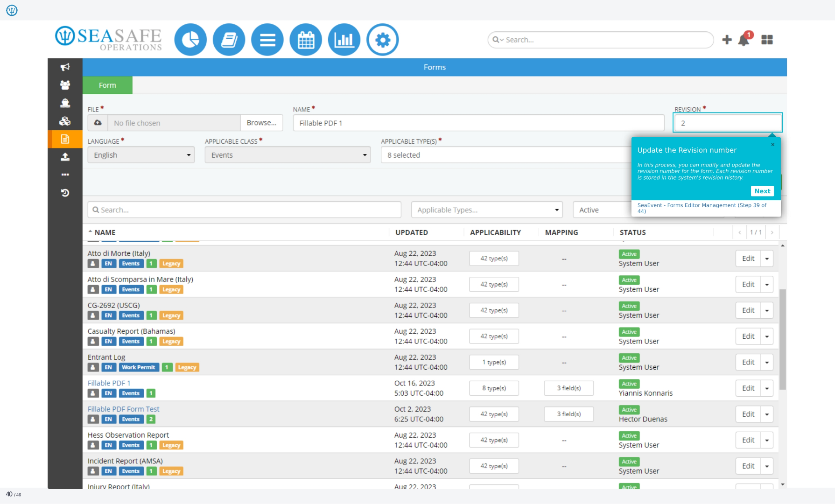The image size is (835, 504).
Task: Open the pie chart dashboard icon
Action: (190, 40)
